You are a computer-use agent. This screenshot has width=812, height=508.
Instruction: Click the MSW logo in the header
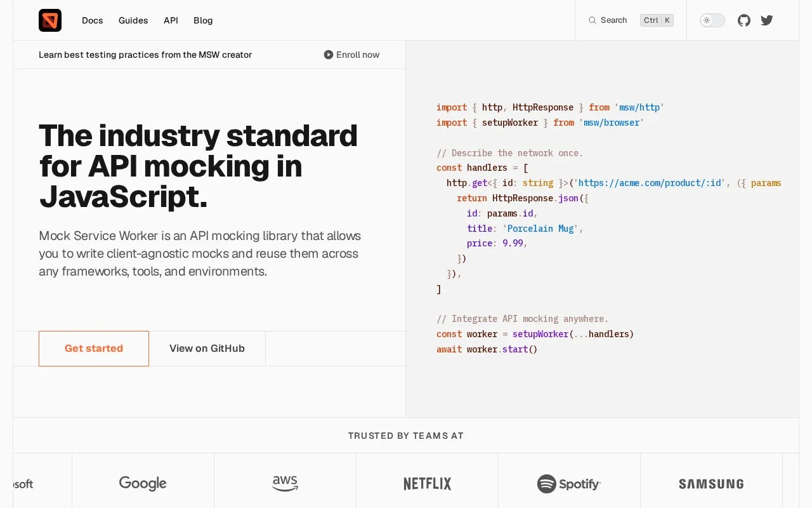pos(50,20)
